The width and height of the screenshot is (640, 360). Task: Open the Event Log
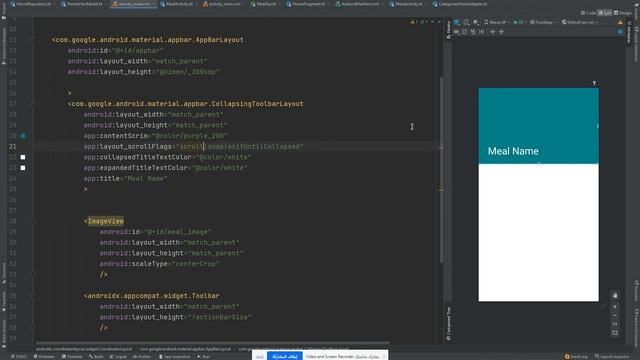pos(576,357)
